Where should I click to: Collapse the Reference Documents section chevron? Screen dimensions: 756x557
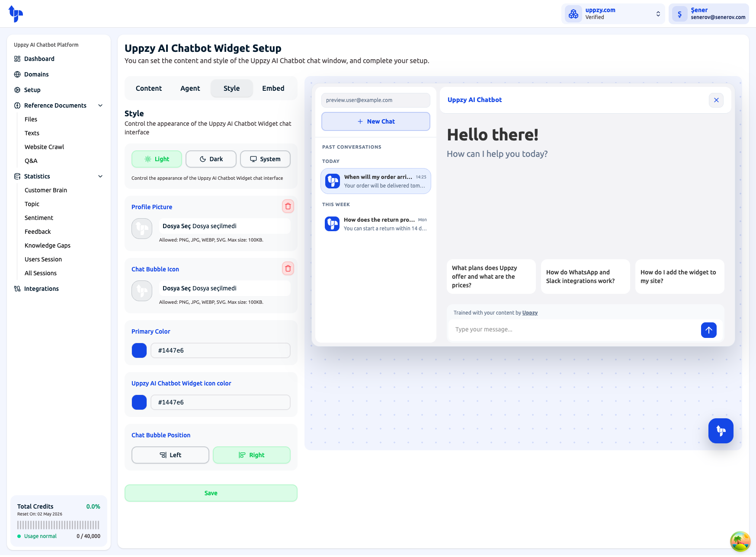pyautogui.click(x=100, y=105)
